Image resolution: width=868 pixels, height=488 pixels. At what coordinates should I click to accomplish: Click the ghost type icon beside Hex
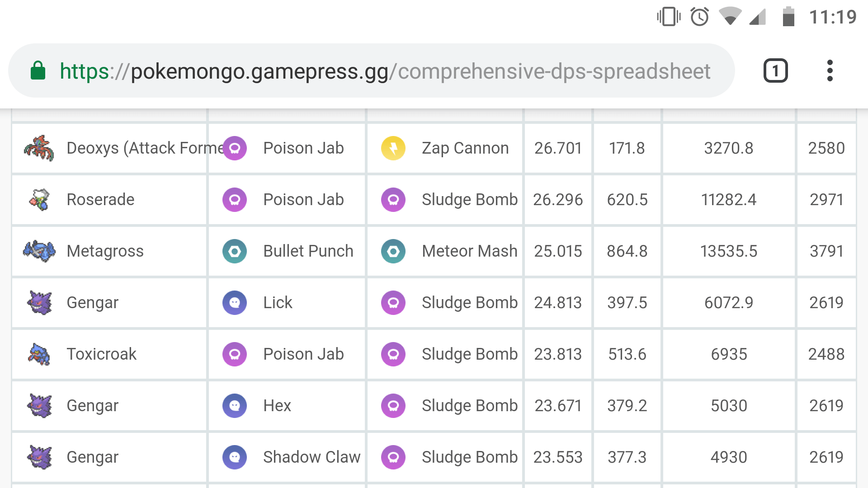coord(235,406)
